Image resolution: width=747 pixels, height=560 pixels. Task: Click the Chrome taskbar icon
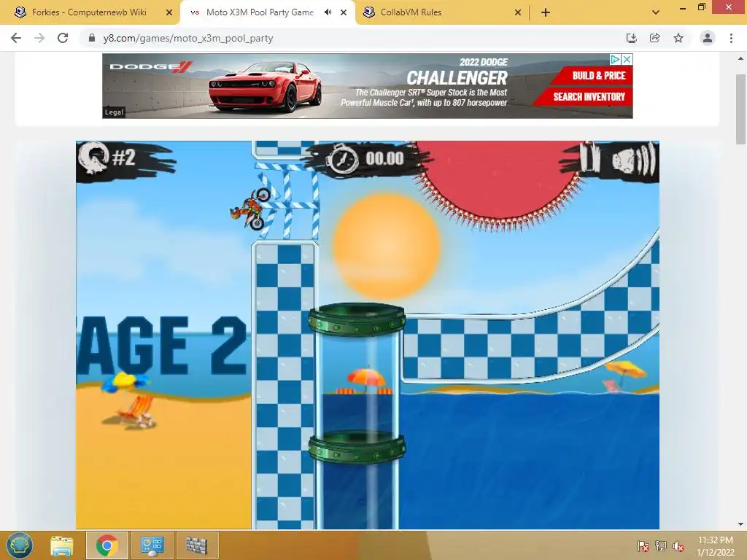[107, 545]
